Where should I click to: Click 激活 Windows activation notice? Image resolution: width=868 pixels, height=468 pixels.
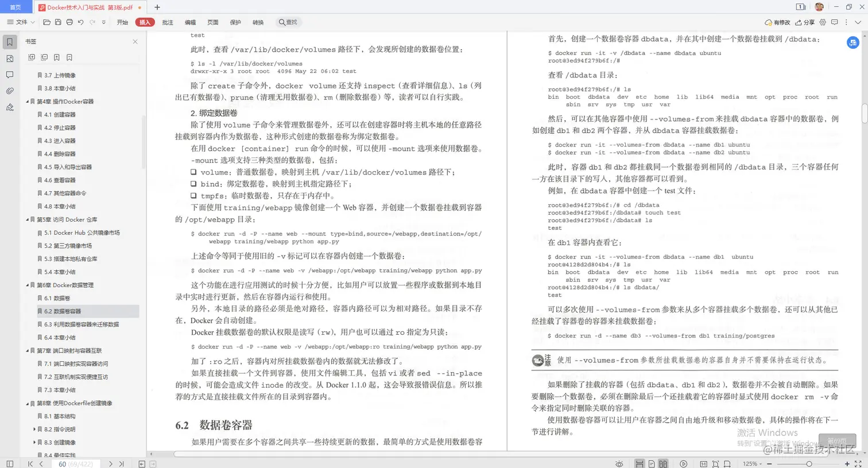(768, 432)
